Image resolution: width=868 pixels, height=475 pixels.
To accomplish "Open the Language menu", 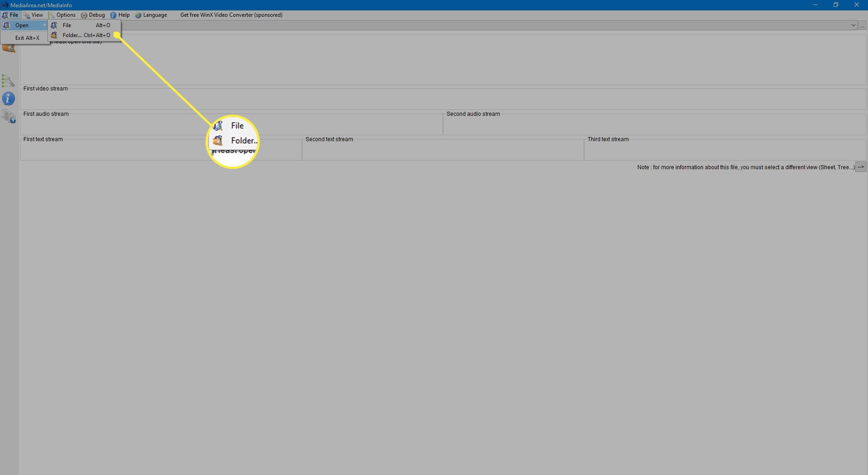I will (x=151, y=15).
